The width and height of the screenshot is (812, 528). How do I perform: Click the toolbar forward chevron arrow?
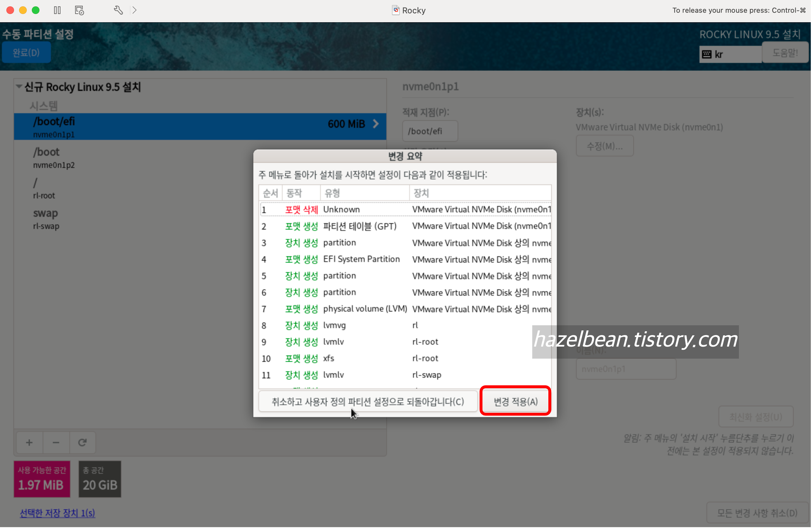pyautogui.click(x=135, y=10)
